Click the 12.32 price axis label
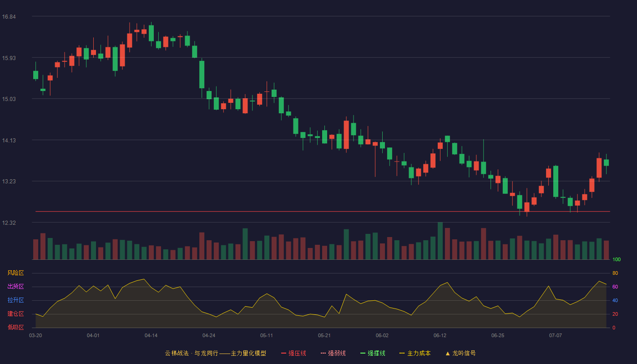The height and width of the screenshot is (364, 637). pos(9,222)
